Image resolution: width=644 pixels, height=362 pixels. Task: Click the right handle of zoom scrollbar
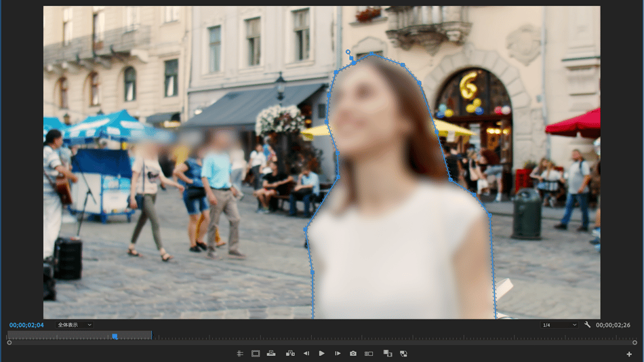(635, 342)
